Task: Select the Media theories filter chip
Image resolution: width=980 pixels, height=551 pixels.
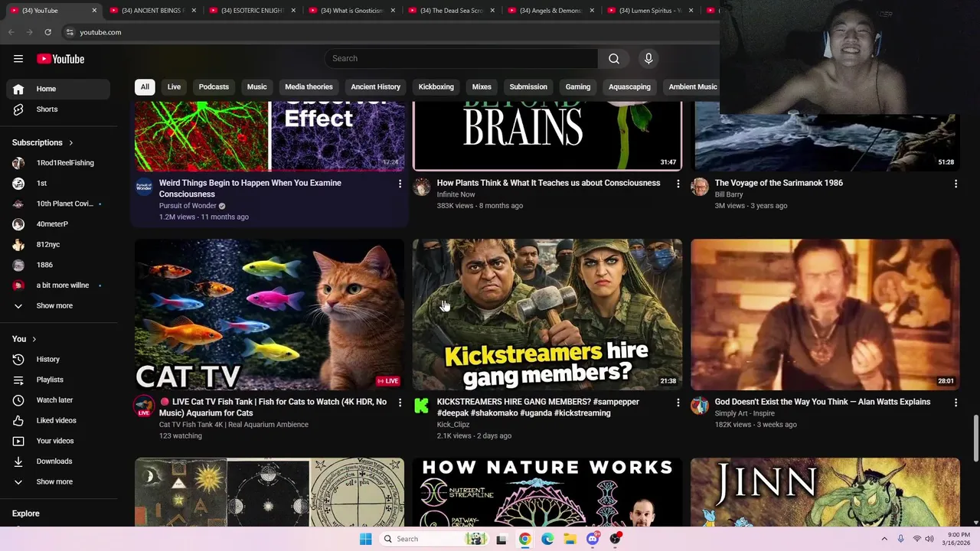Action: [x=309, y=87]
